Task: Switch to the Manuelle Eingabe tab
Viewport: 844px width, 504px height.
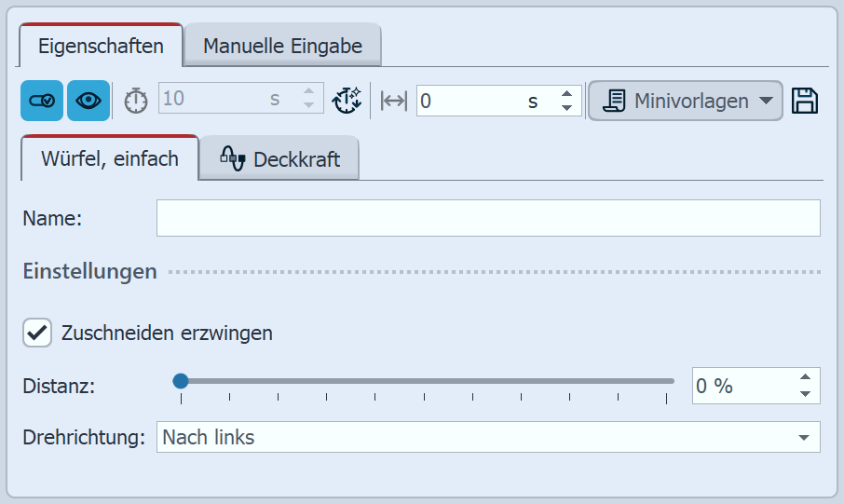Action: click(x=282, y=46)
